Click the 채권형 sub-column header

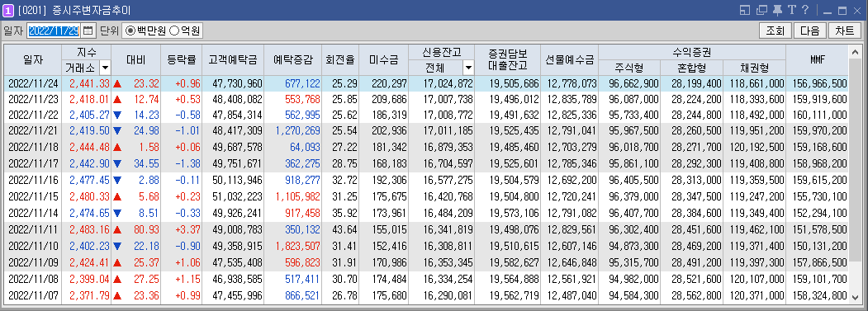(x=754, y=68)
